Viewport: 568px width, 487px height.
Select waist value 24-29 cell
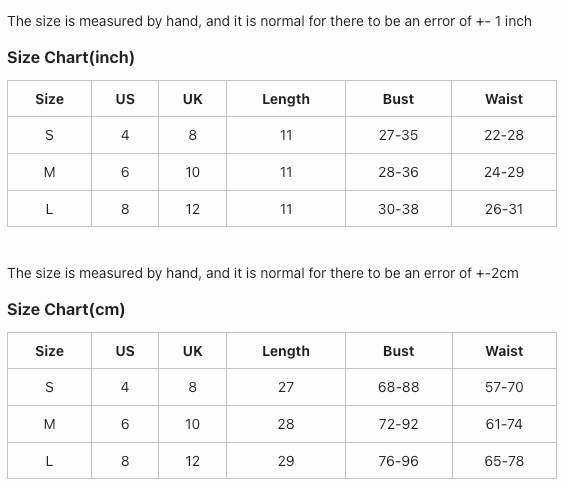point(504,172)
